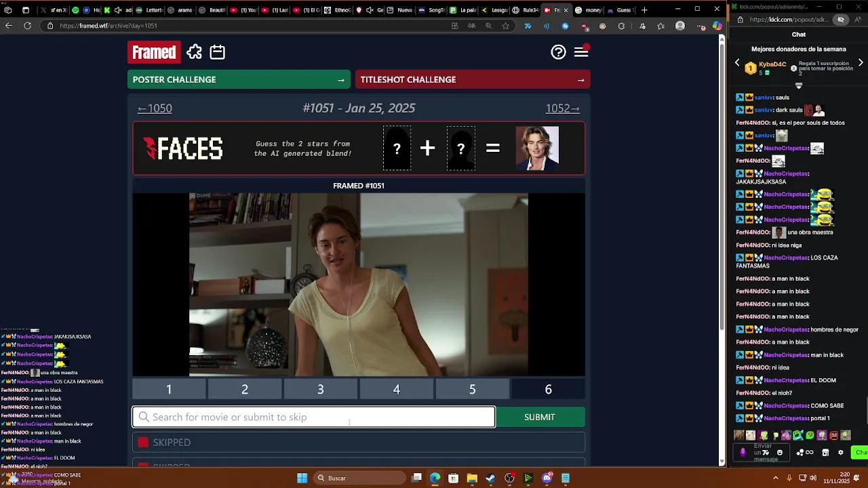Open the emoji picker in Kick chat
868x488 pixels.
tap(779, 452)
